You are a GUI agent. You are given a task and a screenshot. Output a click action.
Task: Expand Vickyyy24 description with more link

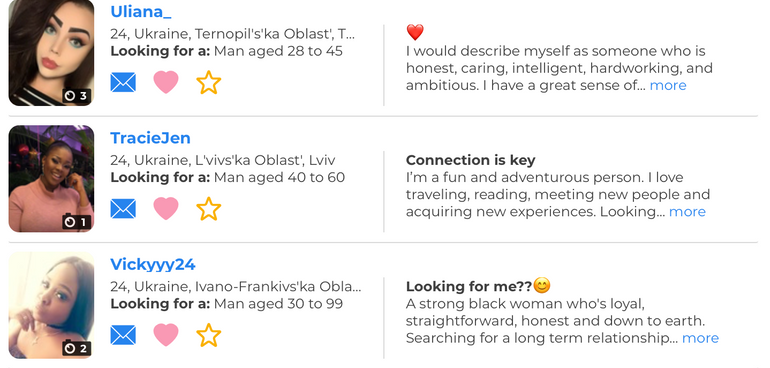700,338
